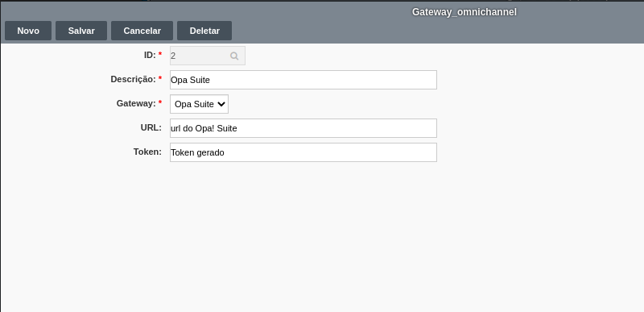Click the red asterisk beside Descrição

pos(160,78)
